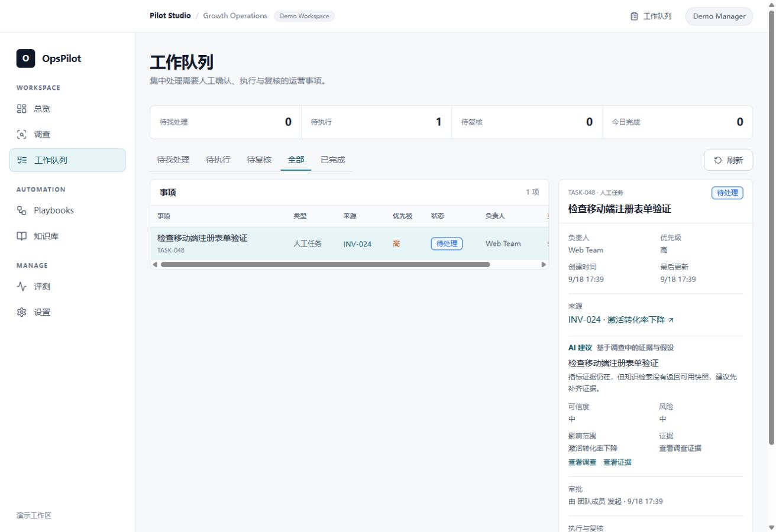This screenshot has height=532, width=776.
Task: Open the Demo Manager account button
Action: click(x=719, y=16)
